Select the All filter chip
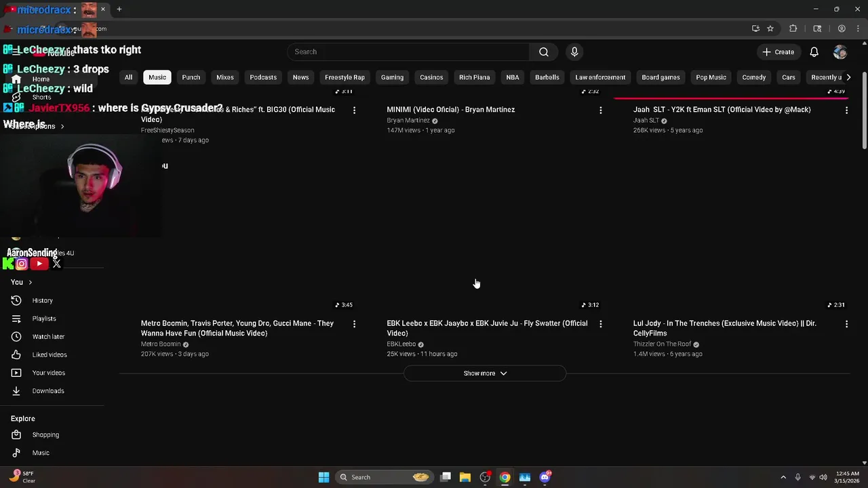The width and height of the screenshot is (868, 488). (x=128, y=77)
